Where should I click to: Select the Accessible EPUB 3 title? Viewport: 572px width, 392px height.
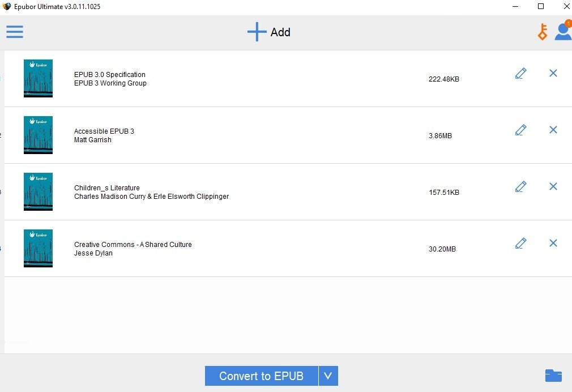click(x=104, y=131)
